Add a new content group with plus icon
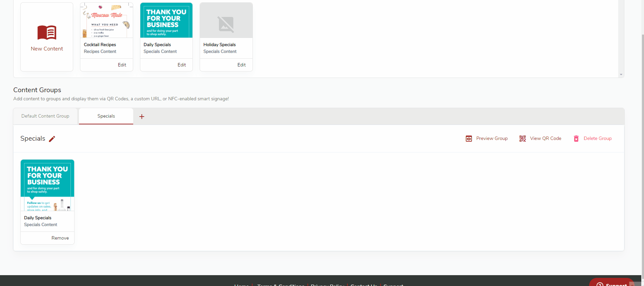Screen dimensions: 644x286 (x=142, y=117)
